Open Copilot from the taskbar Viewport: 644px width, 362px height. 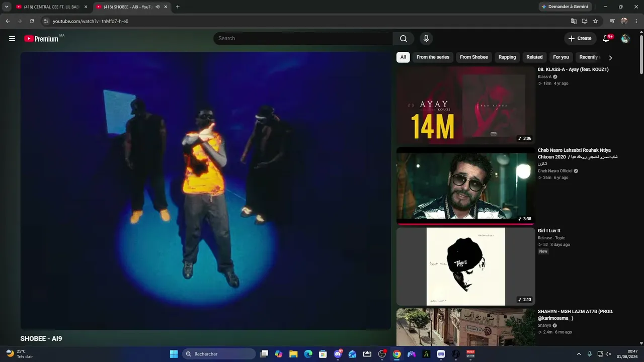[279, 354]
